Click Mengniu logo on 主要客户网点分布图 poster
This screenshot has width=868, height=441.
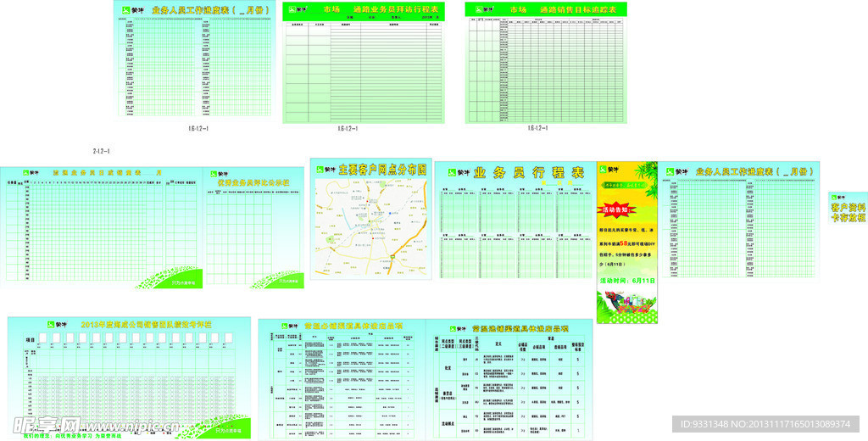(326, 170)
